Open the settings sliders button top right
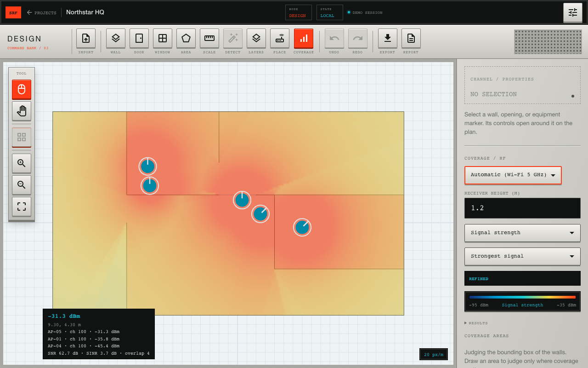Image resolution: width=588 pixels, height=368 pixels. [573, 12]
